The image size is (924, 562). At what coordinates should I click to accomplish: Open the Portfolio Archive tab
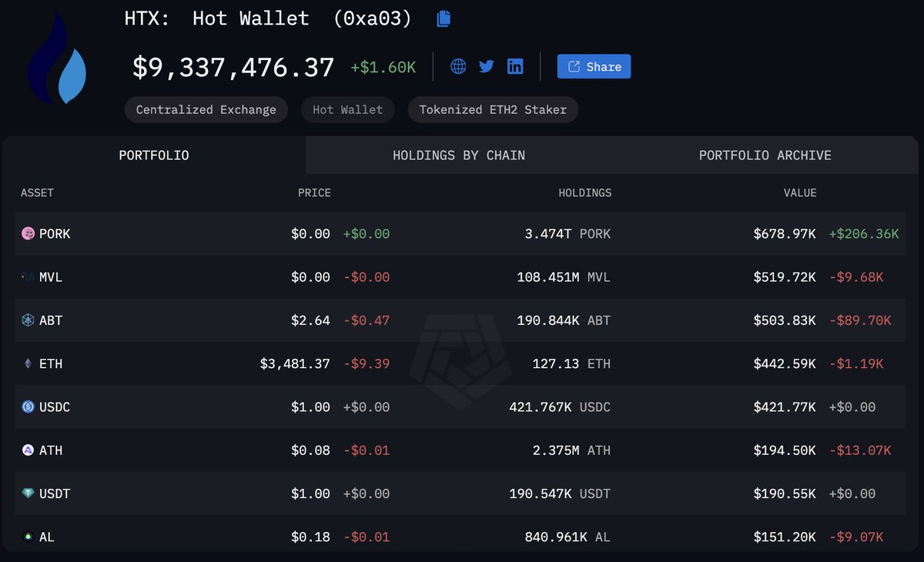coord(765,156)
